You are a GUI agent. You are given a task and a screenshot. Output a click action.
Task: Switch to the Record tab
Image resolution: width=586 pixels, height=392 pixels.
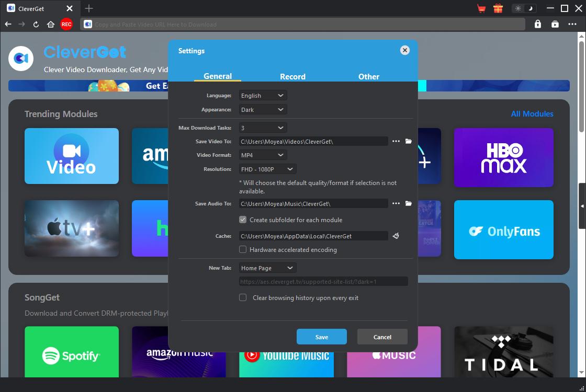[292, 76]
